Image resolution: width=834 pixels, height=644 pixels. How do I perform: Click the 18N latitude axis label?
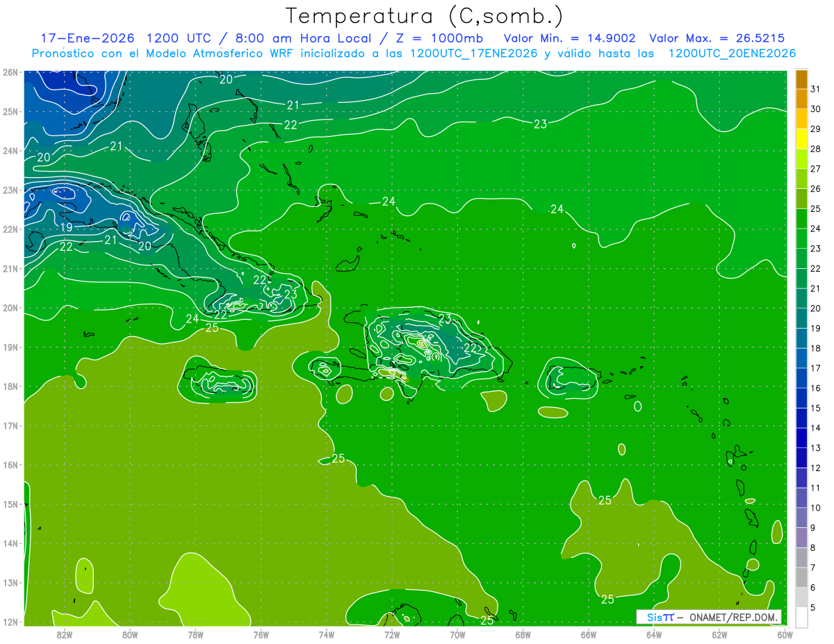click(x=10, y=386)
